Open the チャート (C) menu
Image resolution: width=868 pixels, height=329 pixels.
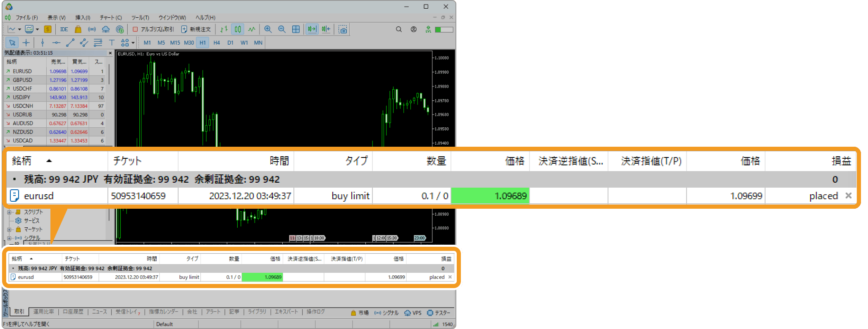[x=111, y=17]
